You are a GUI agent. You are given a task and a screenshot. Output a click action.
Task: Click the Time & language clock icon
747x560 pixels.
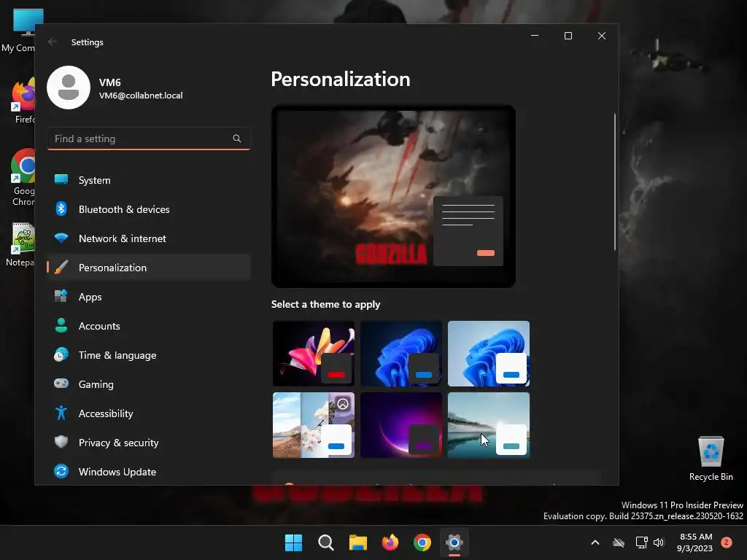click(61, 354)
